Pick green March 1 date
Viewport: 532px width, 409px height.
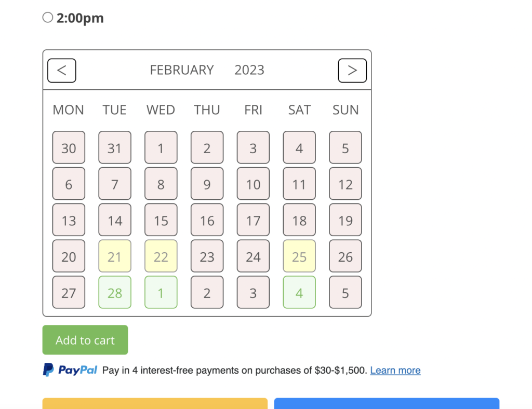[x=161, y=292]
